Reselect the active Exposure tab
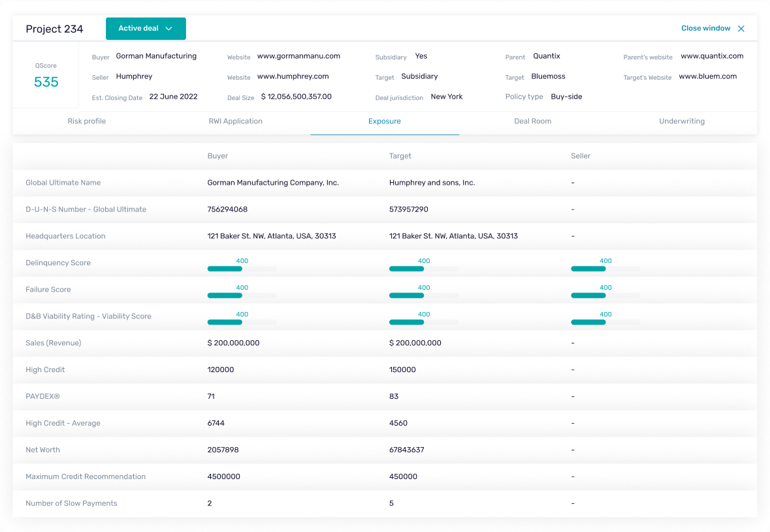Screen dimensions: 770x532 point(384,121)
